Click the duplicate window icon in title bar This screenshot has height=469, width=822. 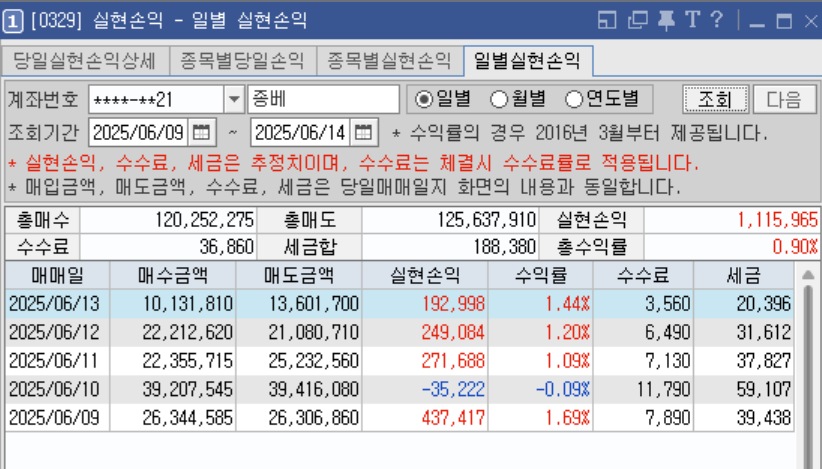(x=638, y=21)
